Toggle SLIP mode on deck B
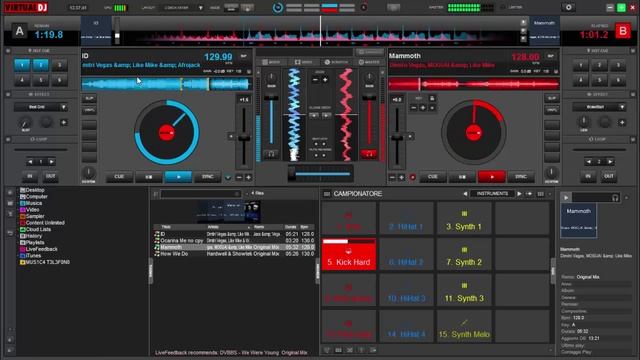 point(551,98)
